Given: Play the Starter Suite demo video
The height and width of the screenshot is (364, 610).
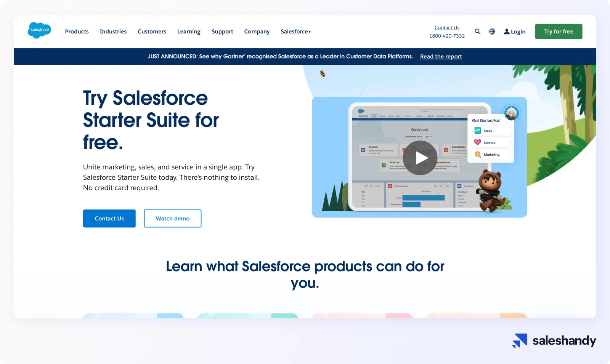Looking at the screenshot, I should pyautogui.click(x=420, y=158).
